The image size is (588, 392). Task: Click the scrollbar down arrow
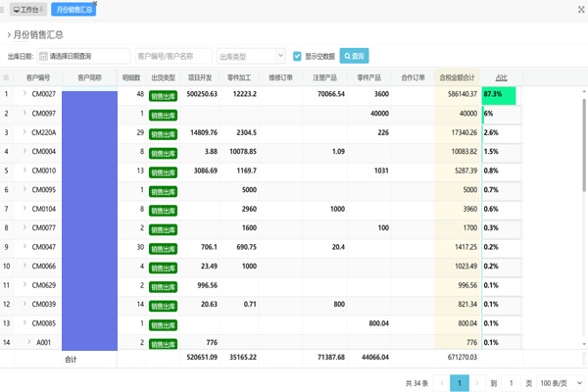[x=584, y=344]
